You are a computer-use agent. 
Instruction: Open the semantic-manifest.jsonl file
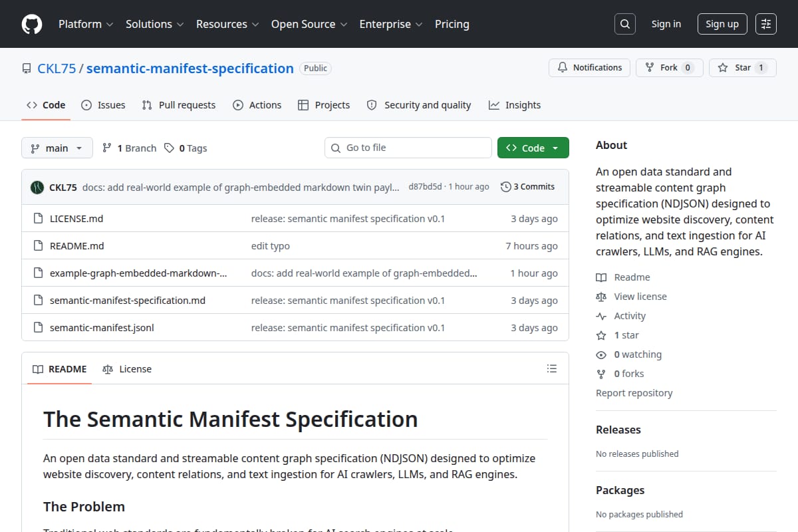click(x=102, y=328)
